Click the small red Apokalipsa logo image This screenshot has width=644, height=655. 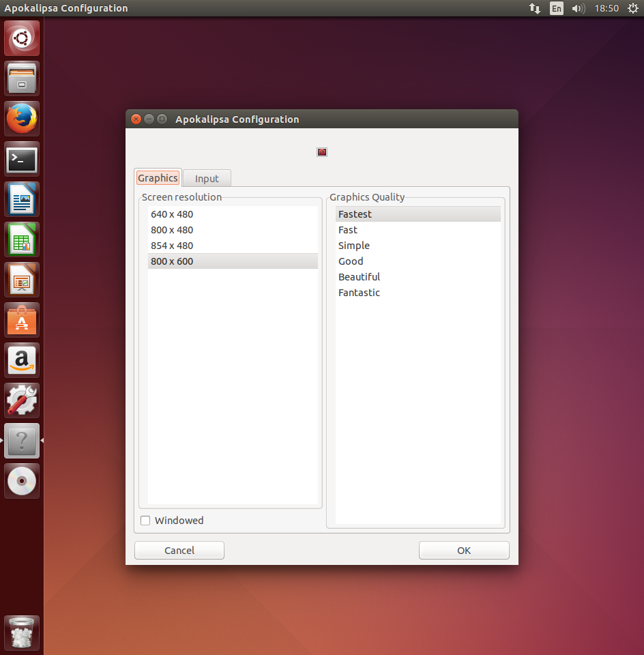point(322,152)
